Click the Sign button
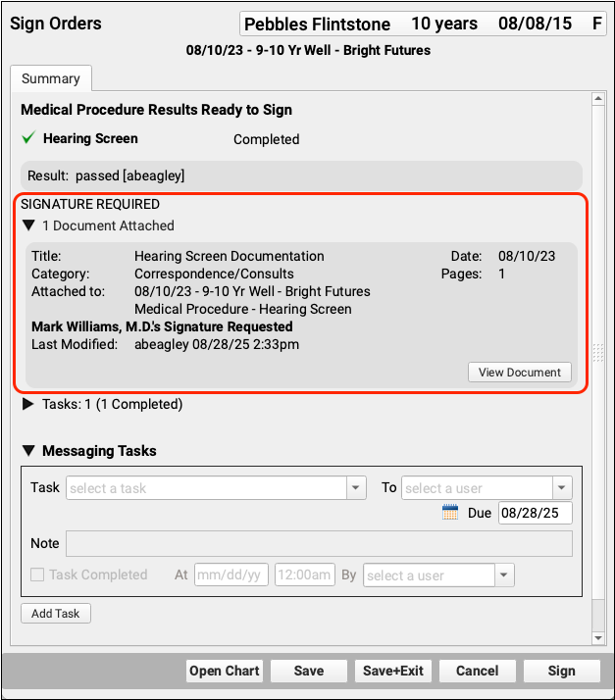 click(561, 671)
